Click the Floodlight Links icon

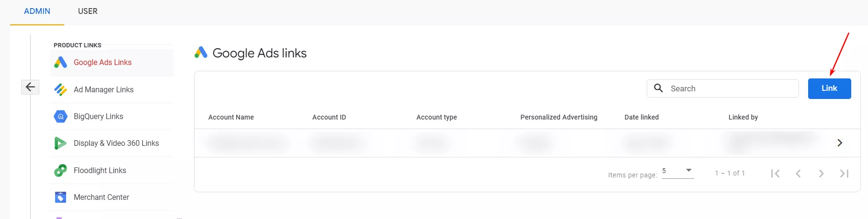(60, 170)
